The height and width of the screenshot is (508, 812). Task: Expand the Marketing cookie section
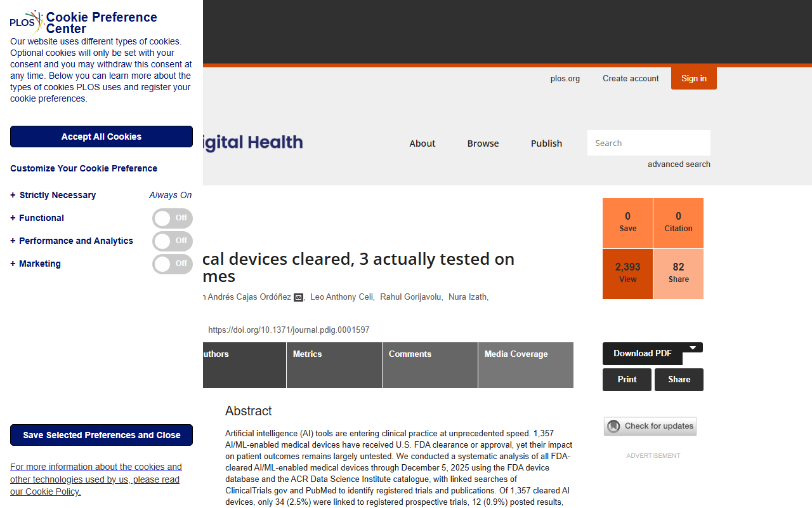36,264
